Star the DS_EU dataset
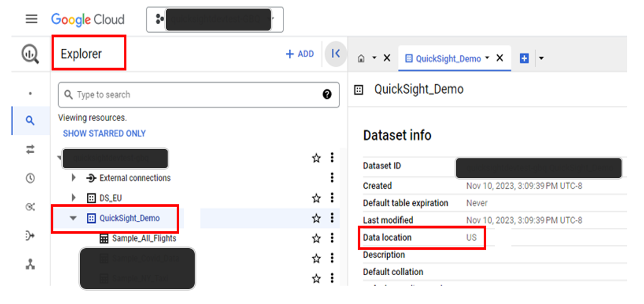 [x=316, y=198]
